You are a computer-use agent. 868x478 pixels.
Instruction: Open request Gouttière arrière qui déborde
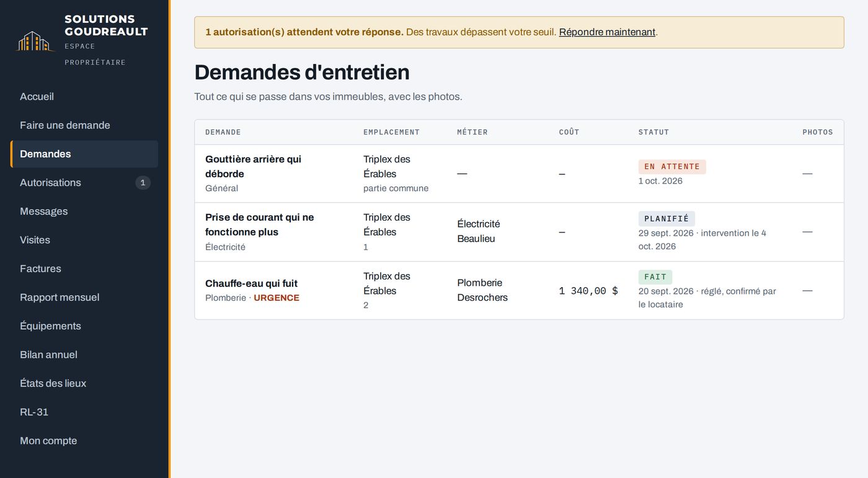[x=253, y=166]
